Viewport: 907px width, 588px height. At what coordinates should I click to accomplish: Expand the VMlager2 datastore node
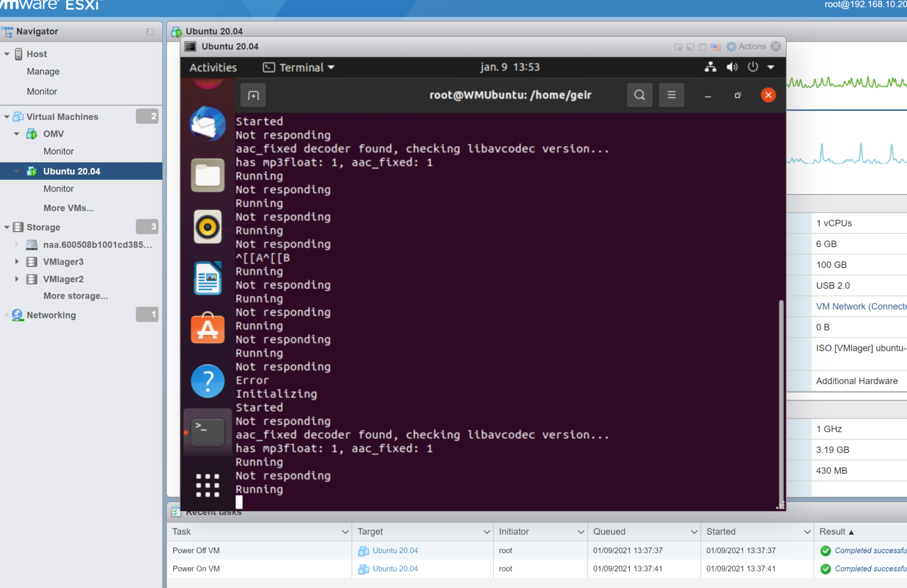tap(16, 279)
